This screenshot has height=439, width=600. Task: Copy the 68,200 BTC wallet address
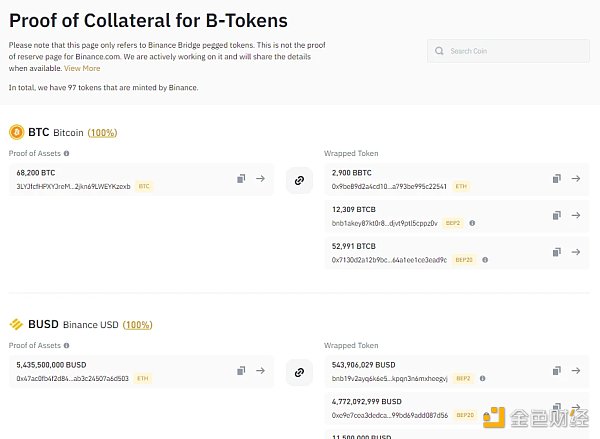241,179
